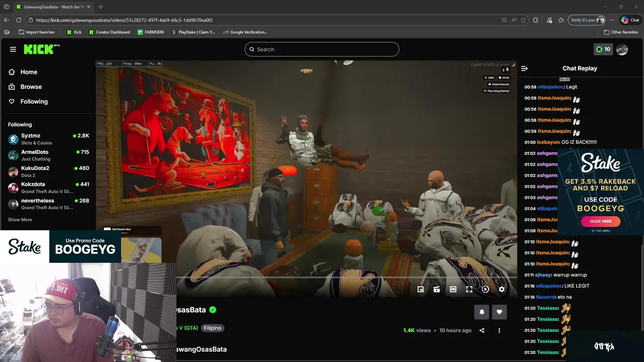Click the browser address bar URL

pyautogui.click(x=124, y=20)
